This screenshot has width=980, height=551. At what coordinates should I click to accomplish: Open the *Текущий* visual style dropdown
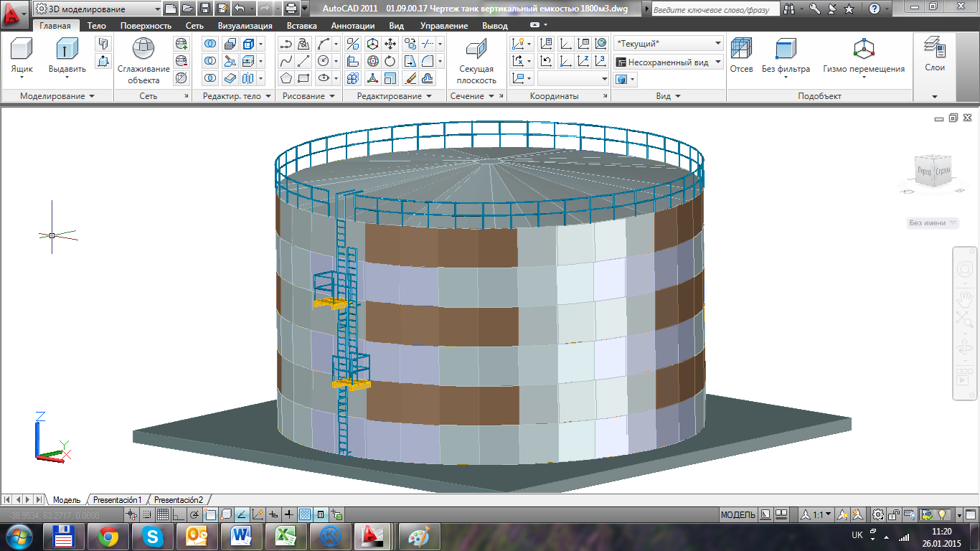click(x=669, y=44)
